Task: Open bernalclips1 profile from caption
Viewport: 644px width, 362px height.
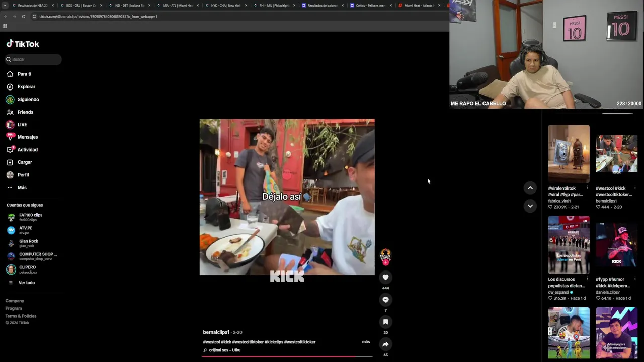Action: coord(216,332)
